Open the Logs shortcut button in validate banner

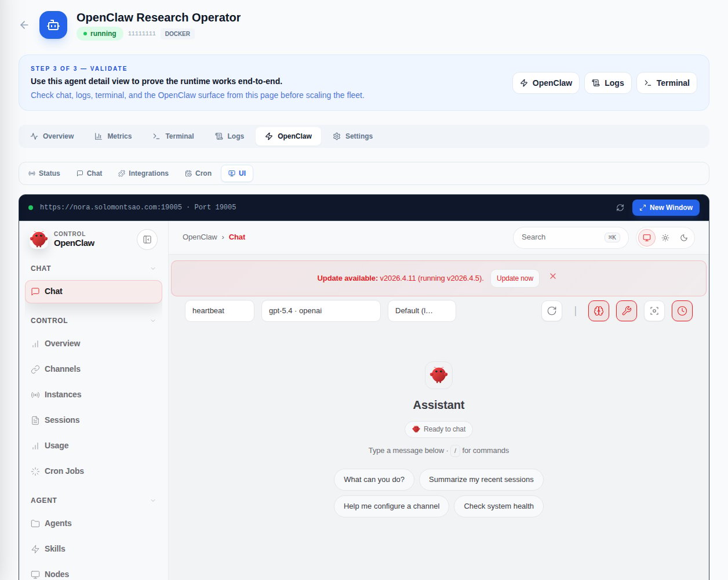pyautogui.click(x=608, y=83)
